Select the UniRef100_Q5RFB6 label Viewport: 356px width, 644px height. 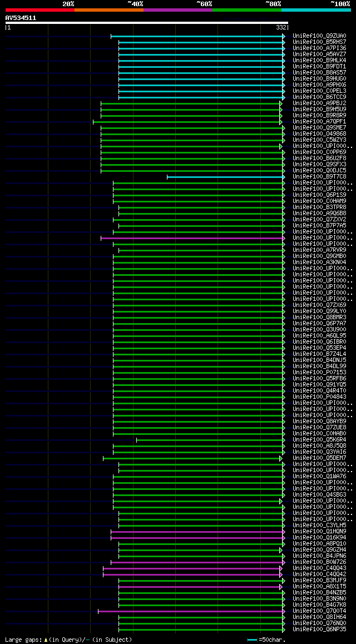coord(319,379)
